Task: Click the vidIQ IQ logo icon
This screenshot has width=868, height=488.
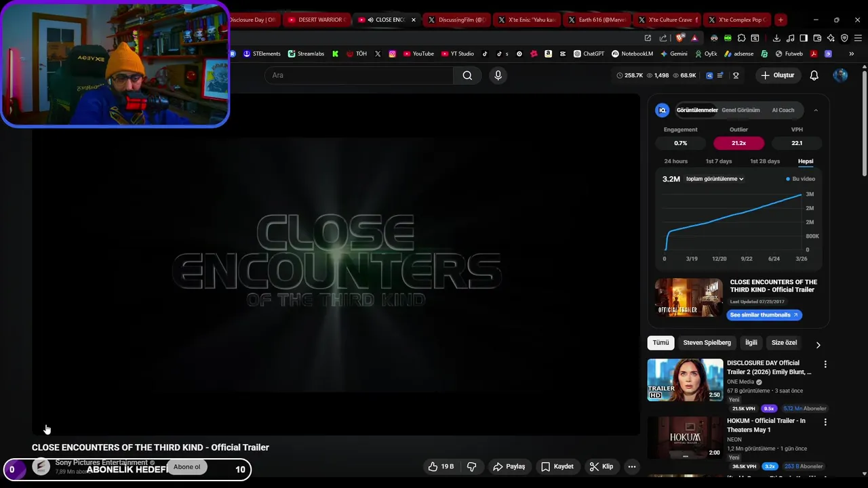Action: tap(663, 110)
